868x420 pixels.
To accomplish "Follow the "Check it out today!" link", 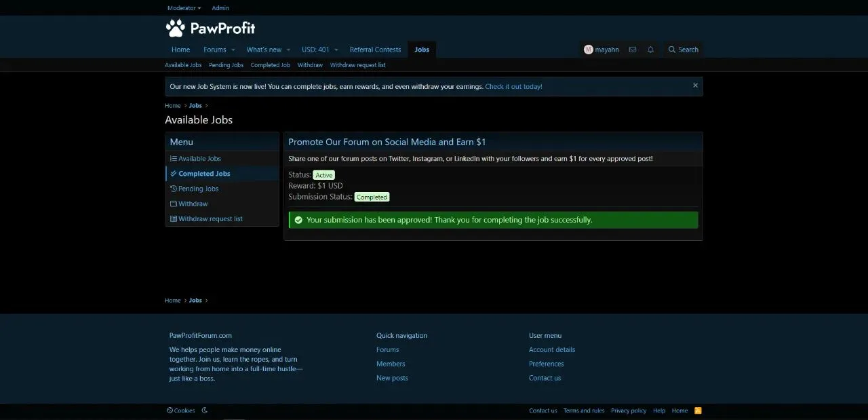I will click(513, 86).
